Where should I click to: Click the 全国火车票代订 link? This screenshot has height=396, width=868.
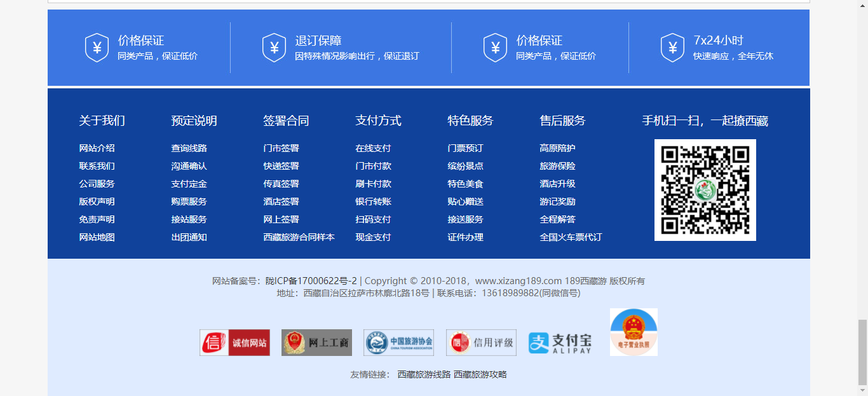pos(571,237)
